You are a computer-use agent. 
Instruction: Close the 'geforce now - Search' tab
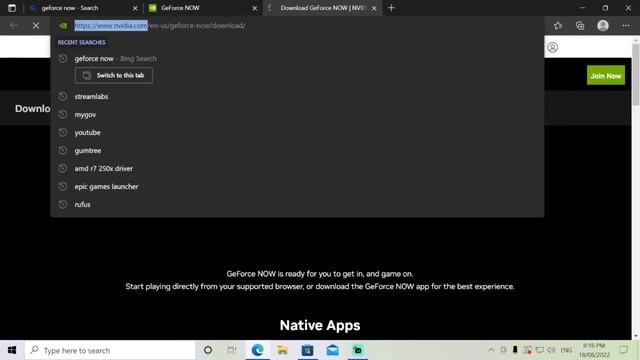point(135,8)
